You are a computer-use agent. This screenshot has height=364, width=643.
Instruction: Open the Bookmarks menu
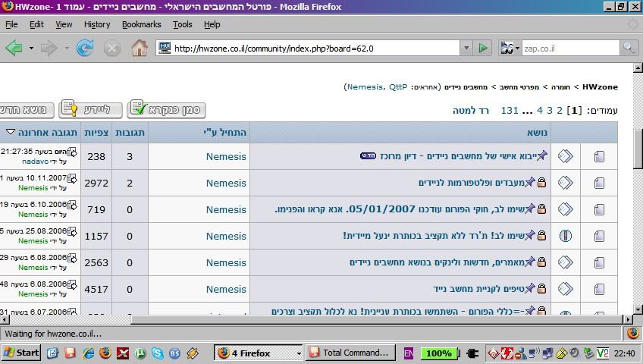142,24
